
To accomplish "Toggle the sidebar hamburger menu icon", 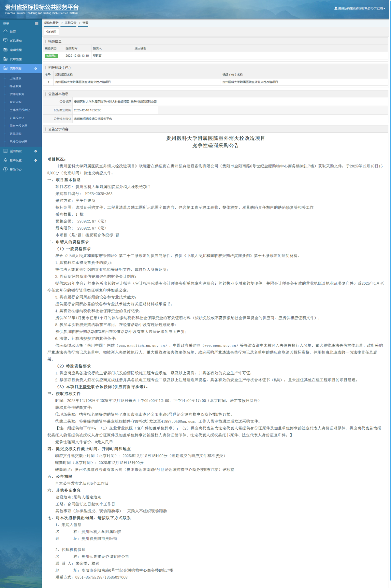I will click(36, 23).
